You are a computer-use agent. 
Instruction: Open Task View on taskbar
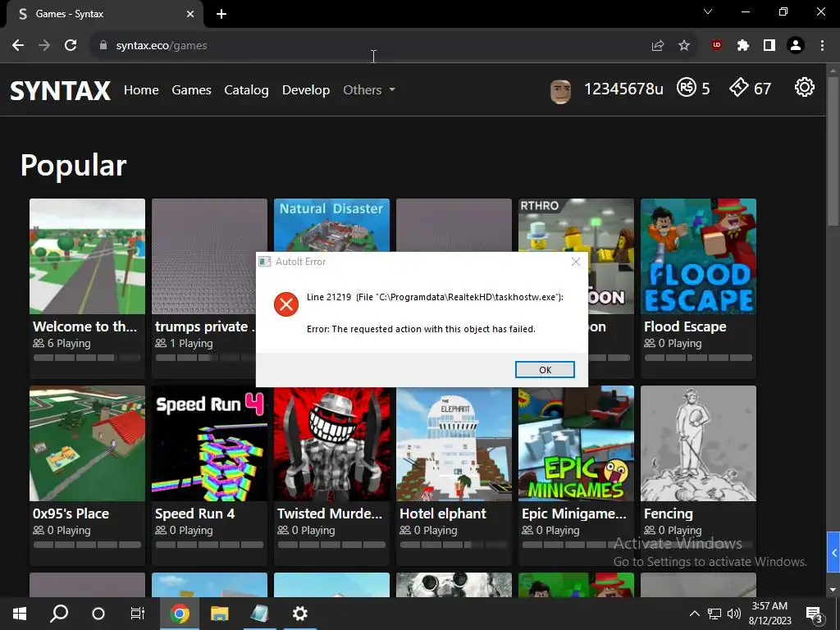[x=138, y=614]
